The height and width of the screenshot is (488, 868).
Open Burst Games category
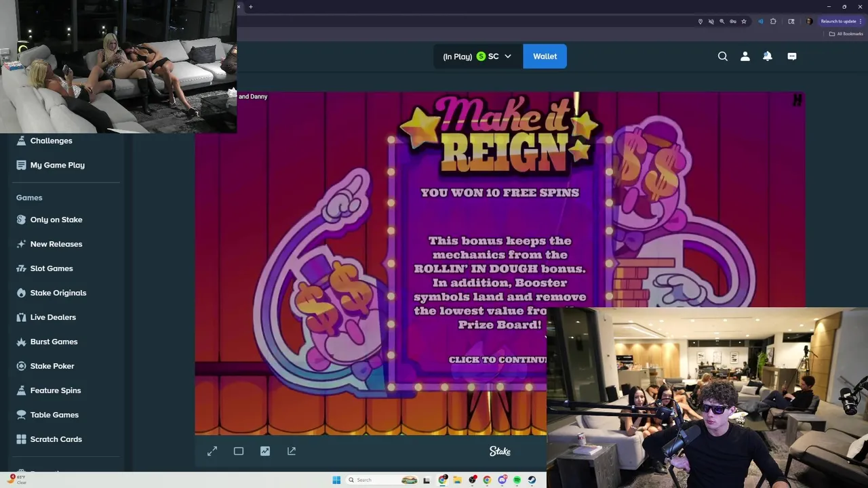(54, 342)
